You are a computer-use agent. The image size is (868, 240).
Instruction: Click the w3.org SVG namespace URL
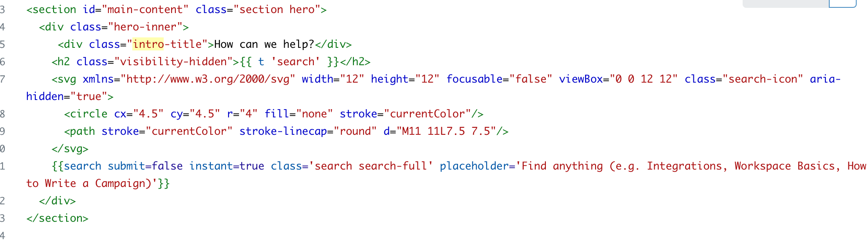208,79
